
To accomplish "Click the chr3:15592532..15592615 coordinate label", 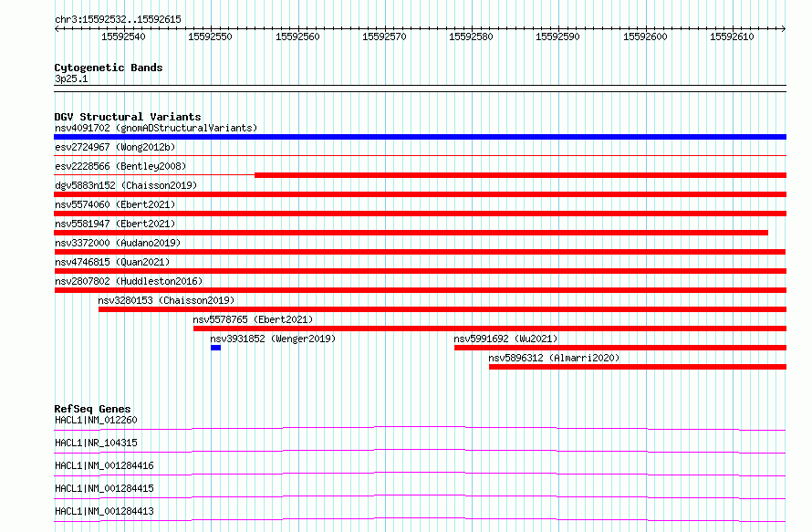I will pos(118,20).
